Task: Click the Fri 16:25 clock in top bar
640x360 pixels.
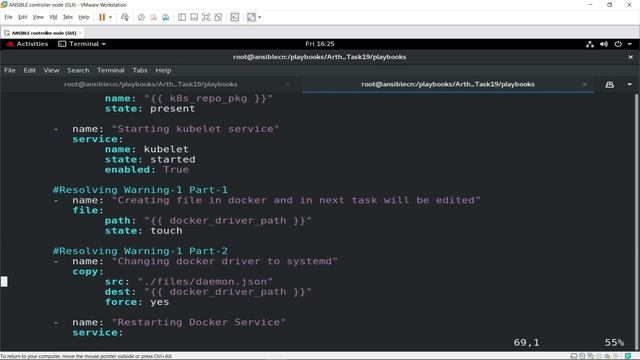Action: 320,44
